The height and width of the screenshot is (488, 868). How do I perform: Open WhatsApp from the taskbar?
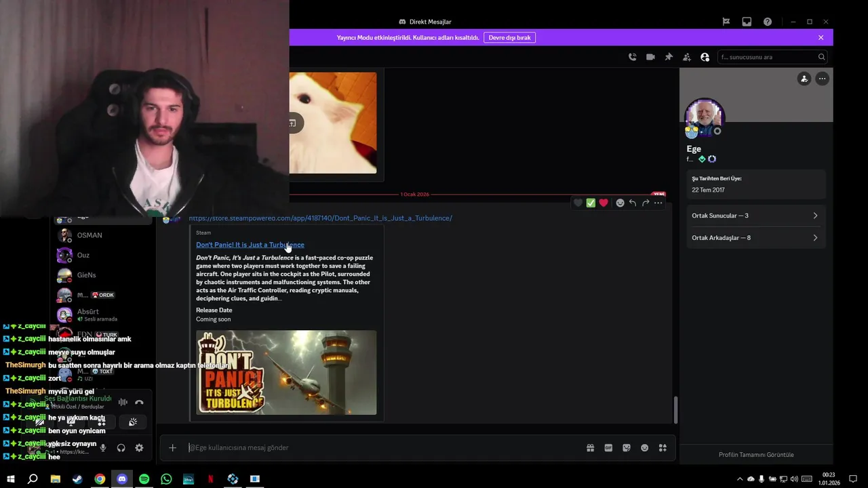pos(166,479)
